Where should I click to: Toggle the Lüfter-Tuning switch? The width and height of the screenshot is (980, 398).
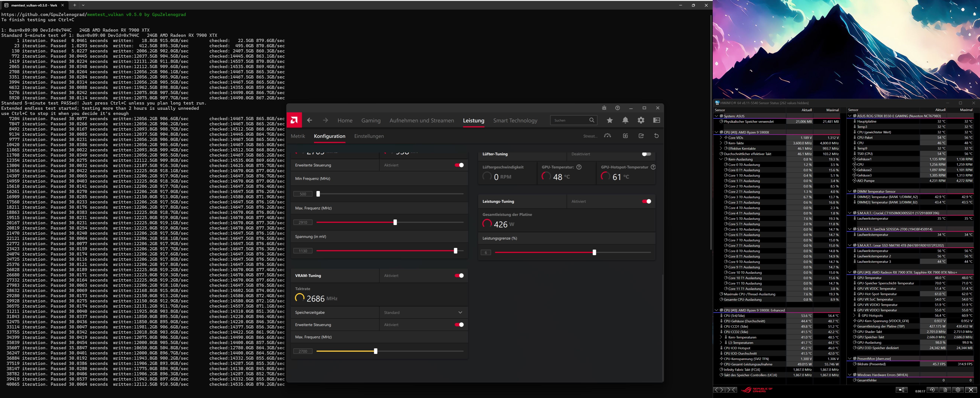click(646, 154)
